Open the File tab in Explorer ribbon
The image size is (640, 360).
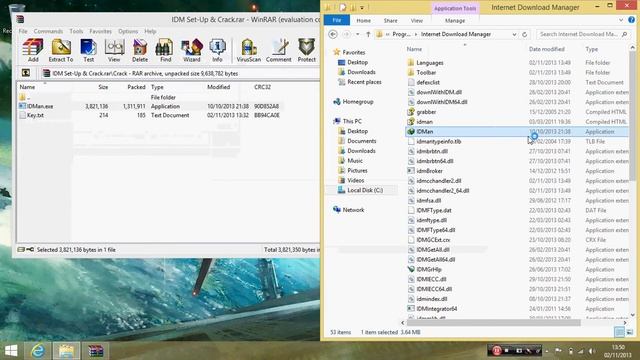pyautogui.click(x=337, y=20)
